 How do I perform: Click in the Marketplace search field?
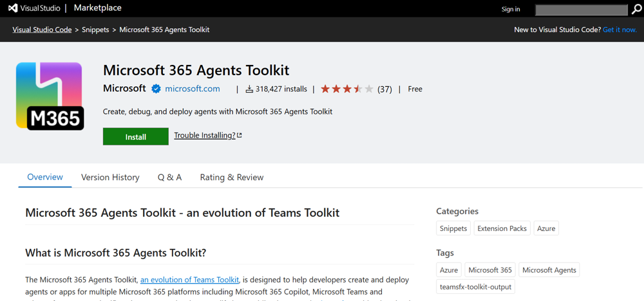tap(581, 10)
